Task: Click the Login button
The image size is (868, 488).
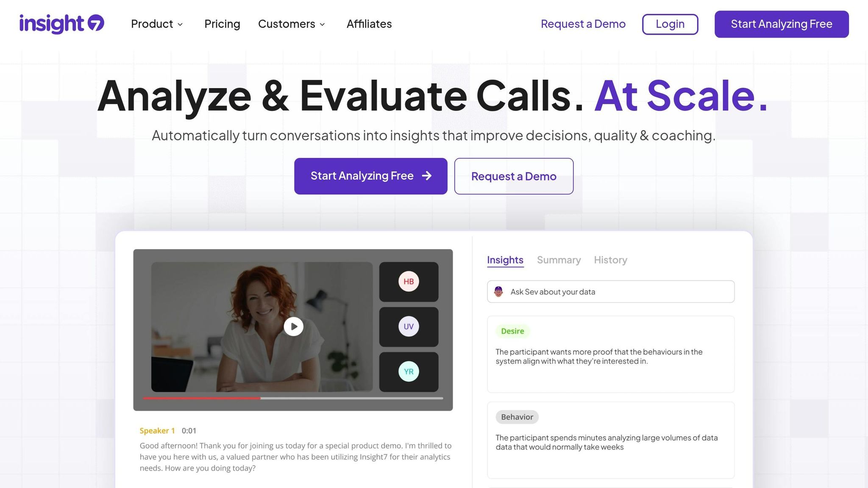Action: [670, 24]
